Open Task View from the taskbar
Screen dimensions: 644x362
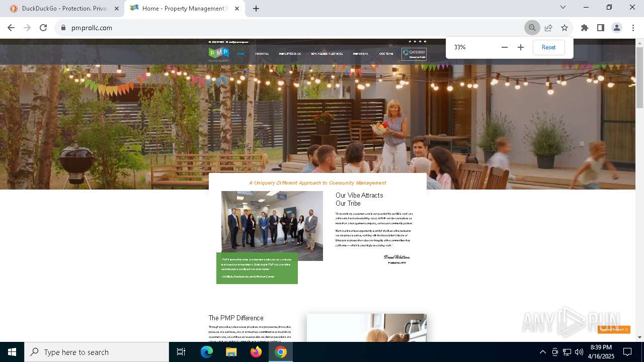point(181,352)
